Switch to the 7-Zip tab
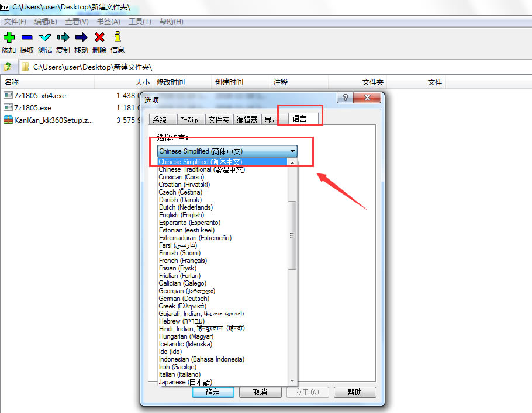 point(191,119)
